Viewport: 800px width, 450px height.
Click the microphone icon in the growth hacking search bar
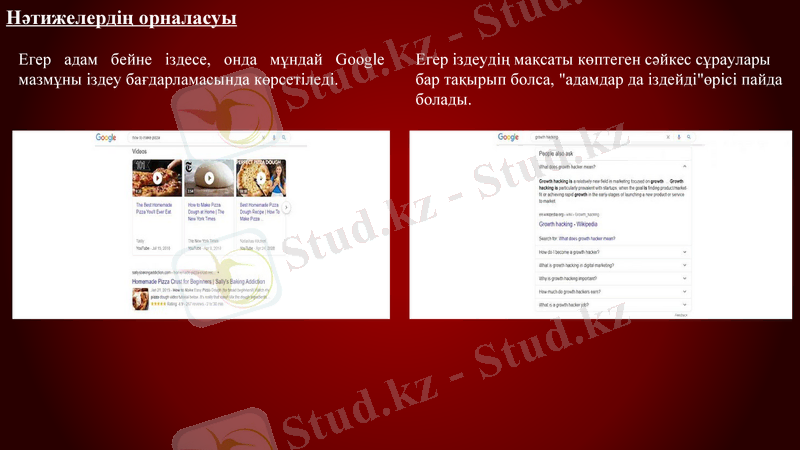[679, 137]
